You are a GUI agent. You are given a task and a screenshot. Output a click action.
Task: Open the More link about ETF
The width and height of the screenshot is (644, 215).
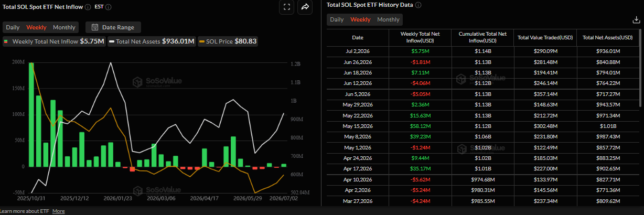(59, 211)
